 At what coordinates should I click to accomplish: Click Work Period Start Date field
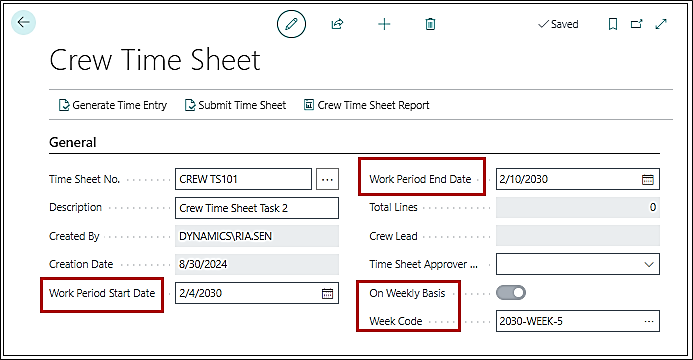pos(257,293)
